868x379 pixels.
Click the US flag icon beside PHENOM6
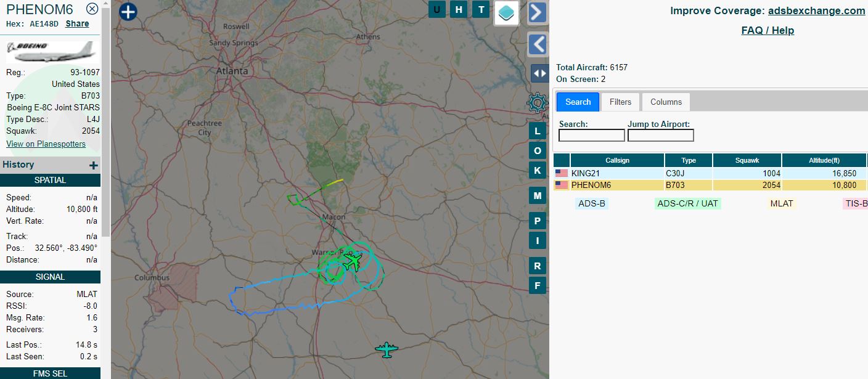(562, 185)
